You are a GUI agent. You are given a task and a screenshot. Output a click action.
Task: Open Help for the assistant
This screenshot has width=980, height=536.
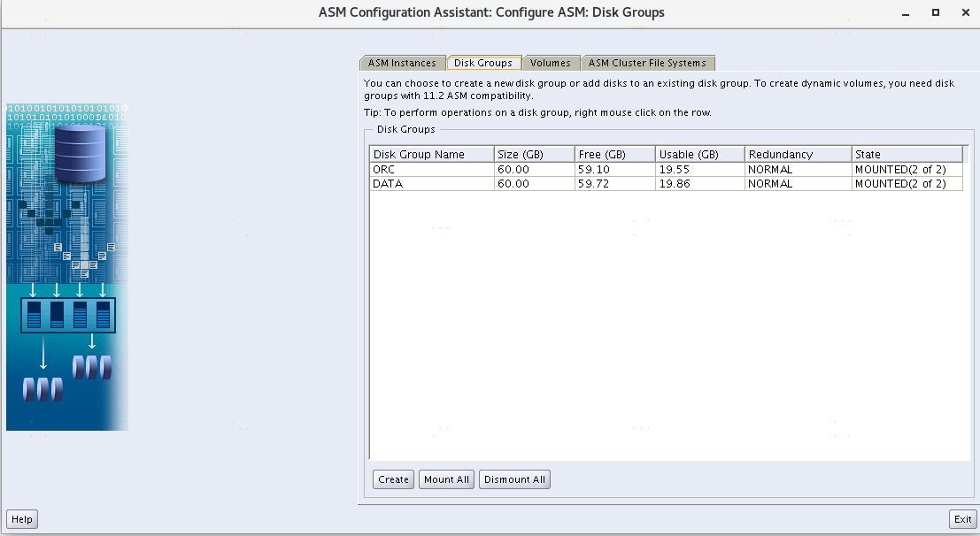pos(22,519)
